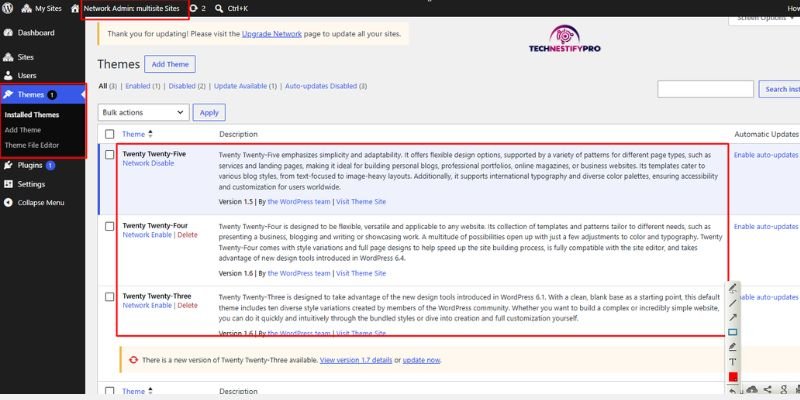The width and height of the screenshot is (800, 400).
Task: Enable auto-updates for Twenty Twenty-Five
Action: [x=766, y=155]
